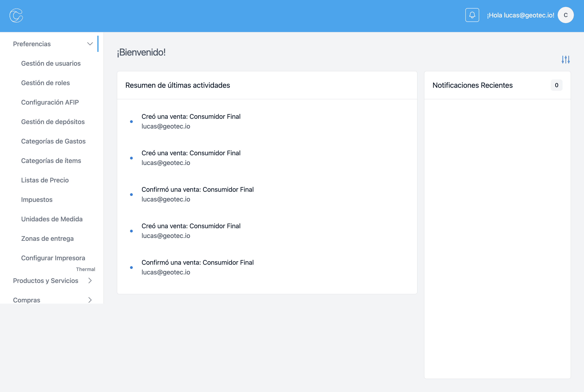Select Zonas de entrega

pos(47,239)
